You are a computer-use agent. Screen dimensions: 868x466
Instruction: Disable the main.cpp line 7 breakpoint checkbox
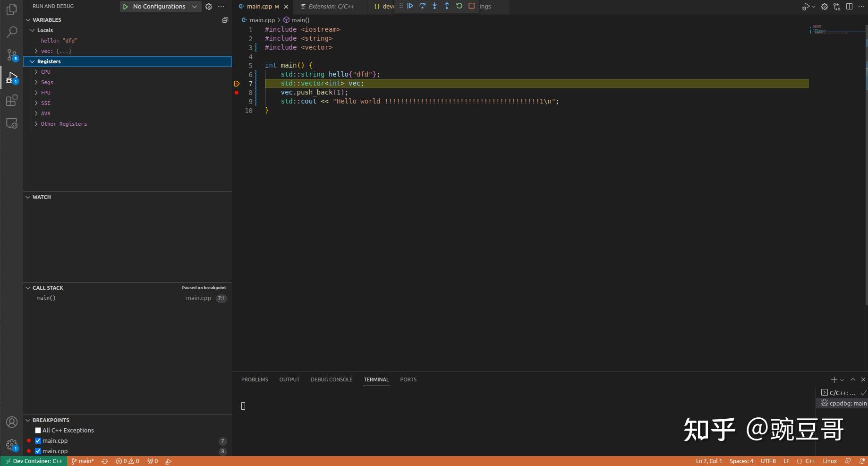coord(38,440)
